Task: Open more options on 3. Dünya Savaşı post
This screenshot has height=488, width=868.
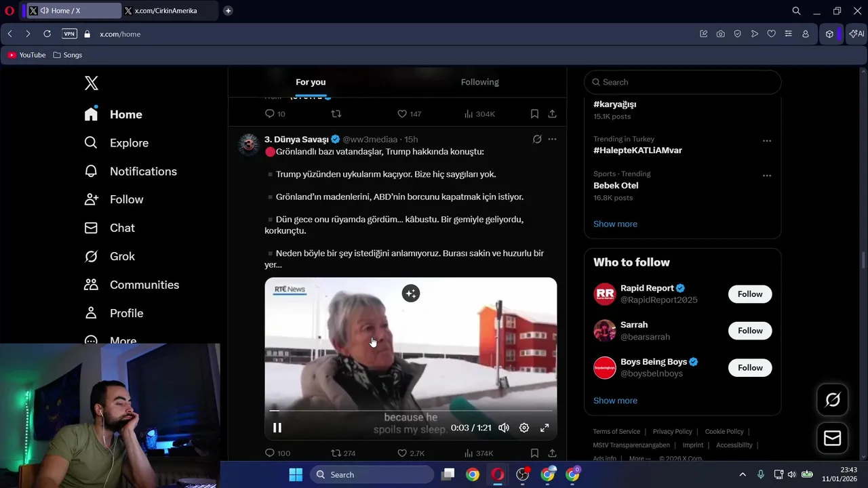Action: pos(552,139)
